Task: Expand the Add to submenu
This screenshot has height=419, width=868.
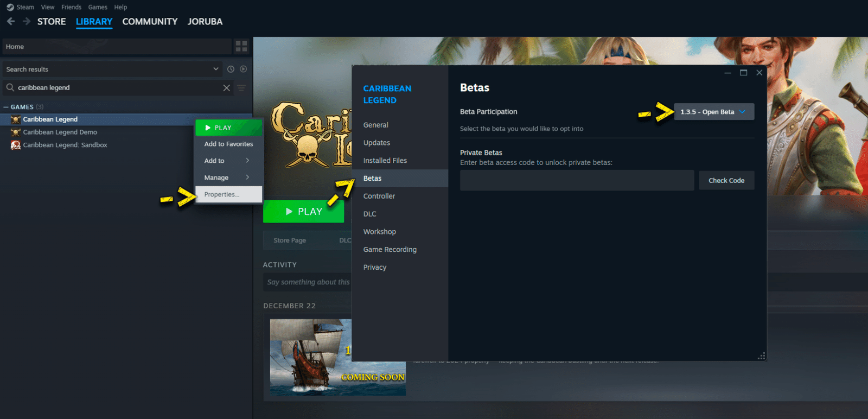Action: point(229,161)
